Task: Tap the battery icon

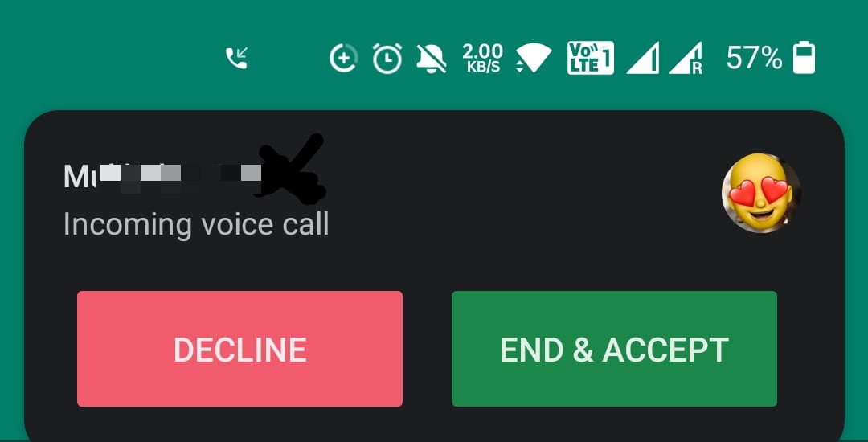Action: point(804,58)
